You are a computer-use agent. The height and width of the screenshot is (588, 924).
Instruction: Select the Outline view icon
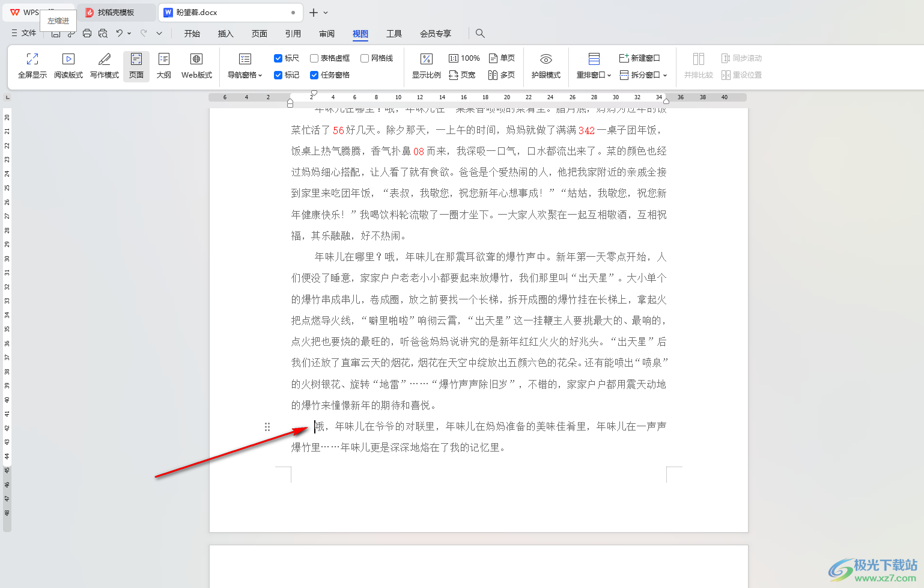(163, 66)
